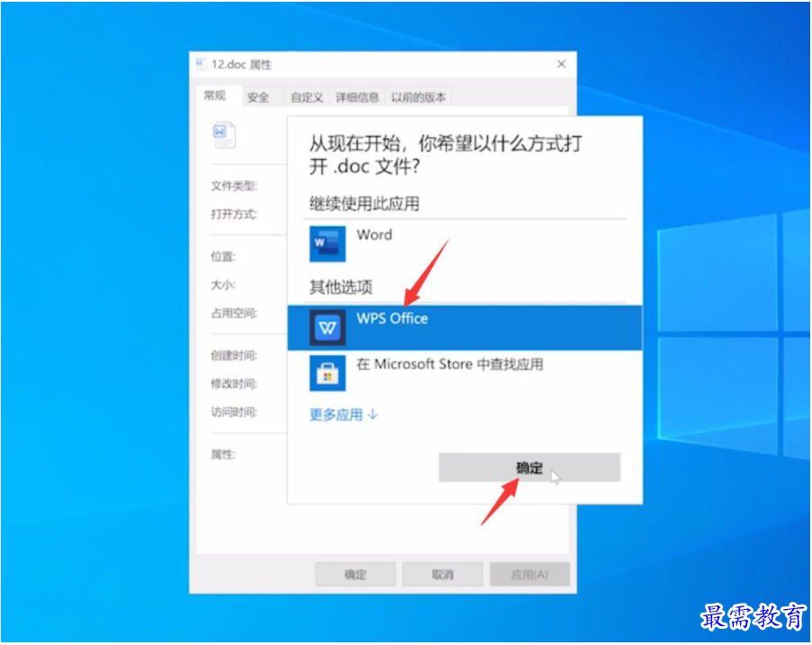Click the 位置 label
The image size is (812, 645).
(223, 256)
